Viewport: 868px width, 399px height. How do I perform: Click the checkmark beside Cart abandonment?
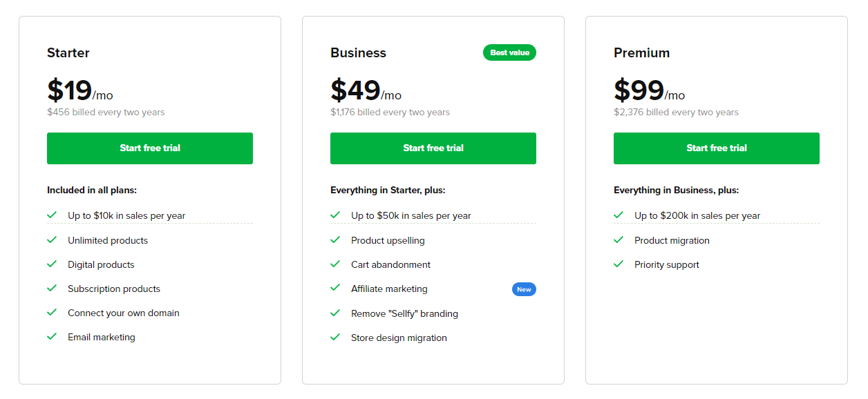coord(335,264)
